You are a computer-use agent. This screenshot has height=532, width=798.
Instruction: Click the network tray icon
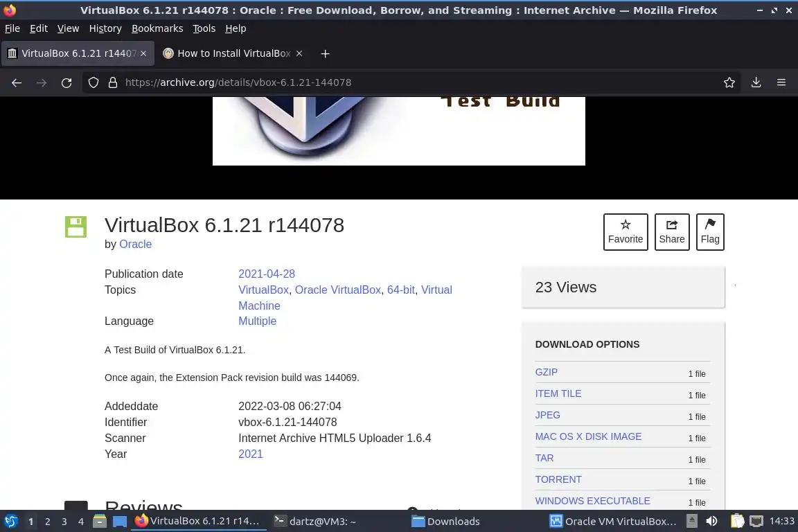tap(756, 522)
